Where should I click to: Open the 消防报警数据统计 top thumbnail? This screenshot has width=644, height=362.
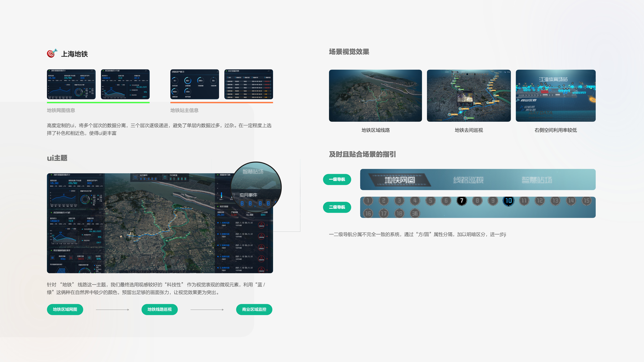[71, 84]
